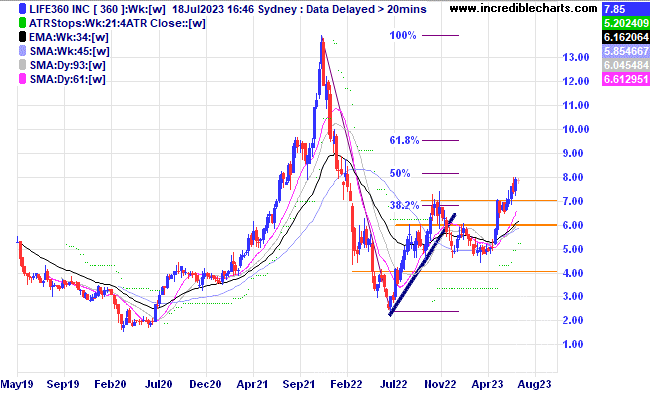Click the 7.85 last price value box
Viewport: 651px width, 395px height.
point(625,9)
